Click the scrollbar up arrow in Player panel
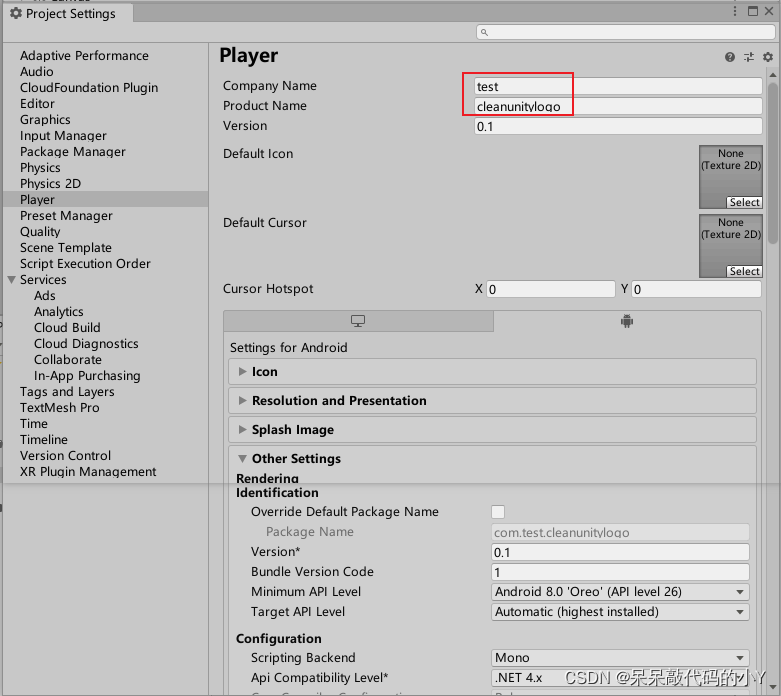781x696 pixels. pyautogui.click(x=773, y=75)
